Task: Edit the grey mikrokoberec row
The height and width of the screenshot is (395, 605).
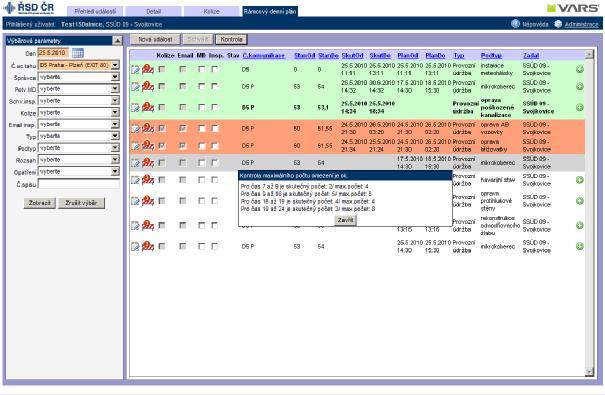Action: click(x=135, y=163)
